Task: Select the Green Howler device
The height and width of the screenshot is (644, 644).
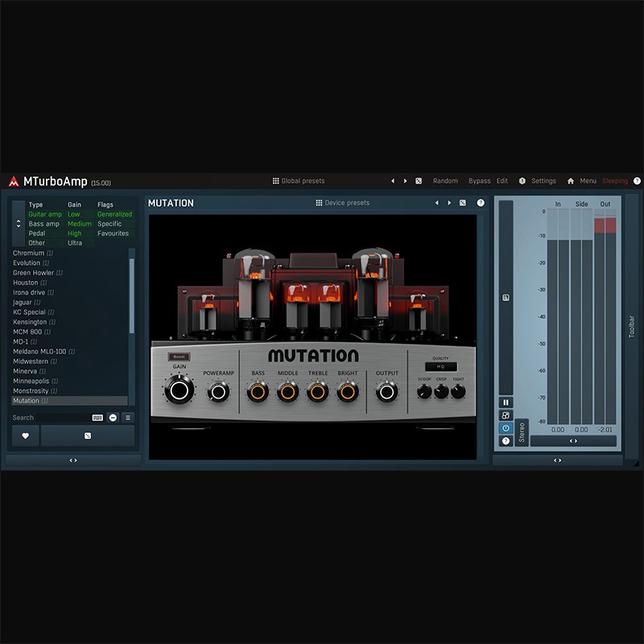Action: 69,273
